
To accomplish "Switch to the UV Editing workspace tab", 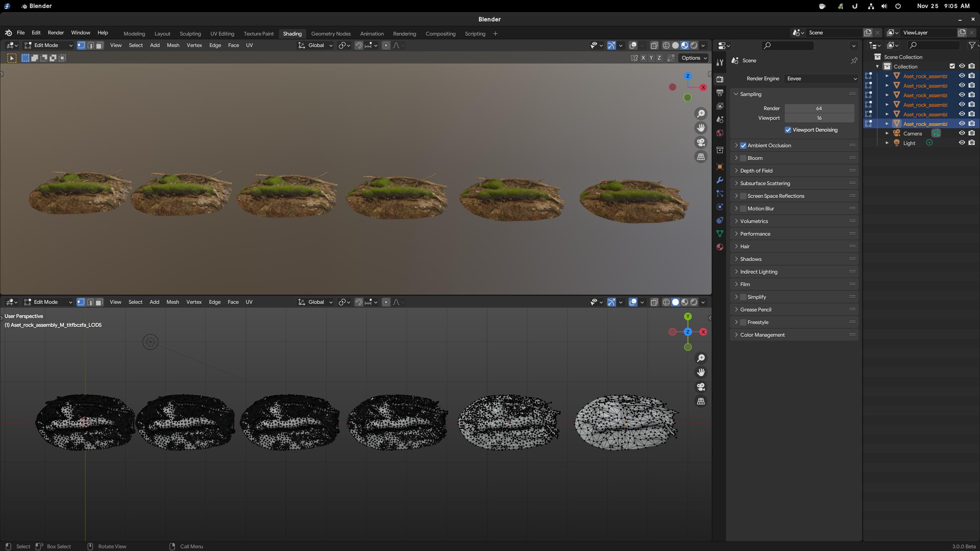I will pyautogui.click(x=222, y=34).
